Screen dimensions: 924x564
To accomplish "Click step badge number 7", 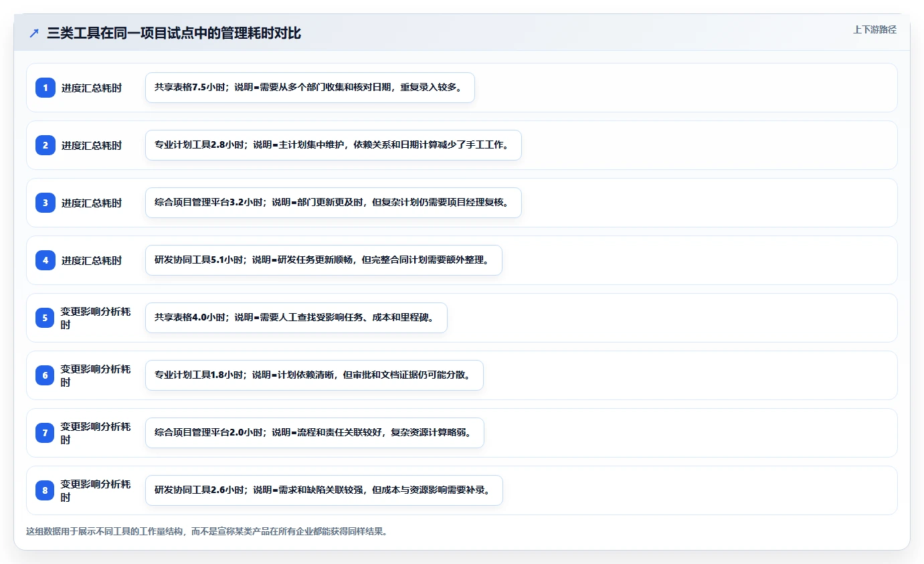I will (45, 433).
